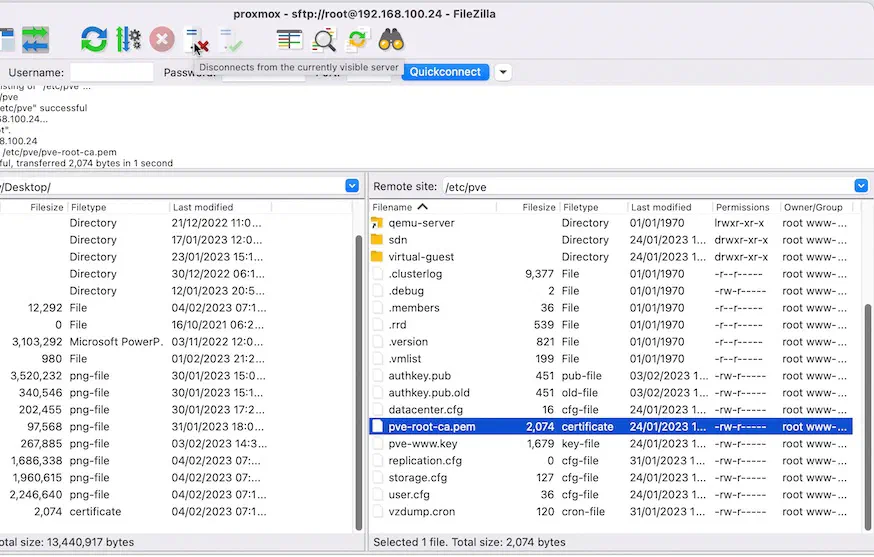Toggle the transfer queue display icon

[x=35, y=40]
